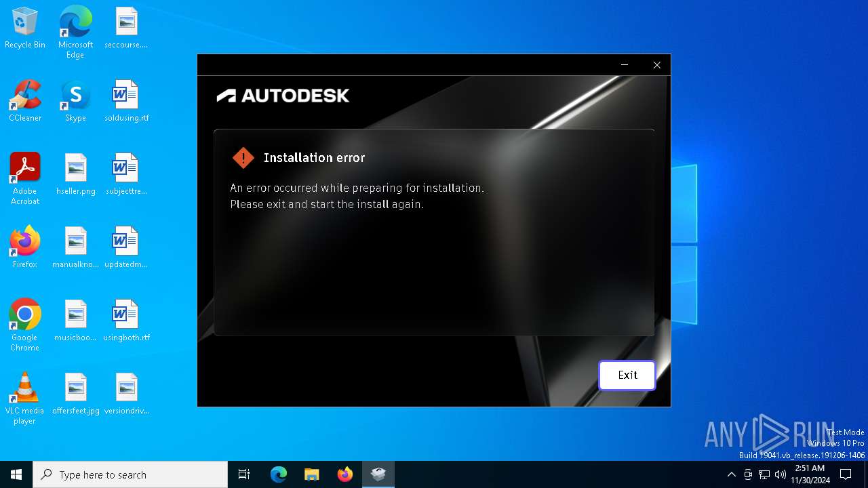Image resolution: width=868 pixels, height=488 pixels.
Task: Click the Autodesk logo in installer
Action: (283, 96)
